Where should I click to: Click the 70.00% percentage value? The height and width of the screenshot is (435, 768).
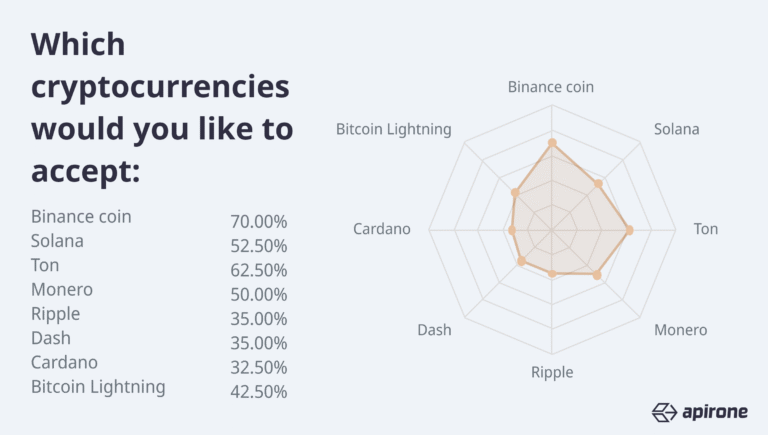click(259, 222)
